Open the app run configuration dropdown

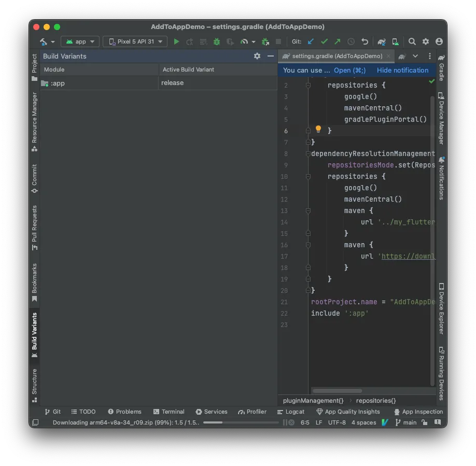coord(80,41)
